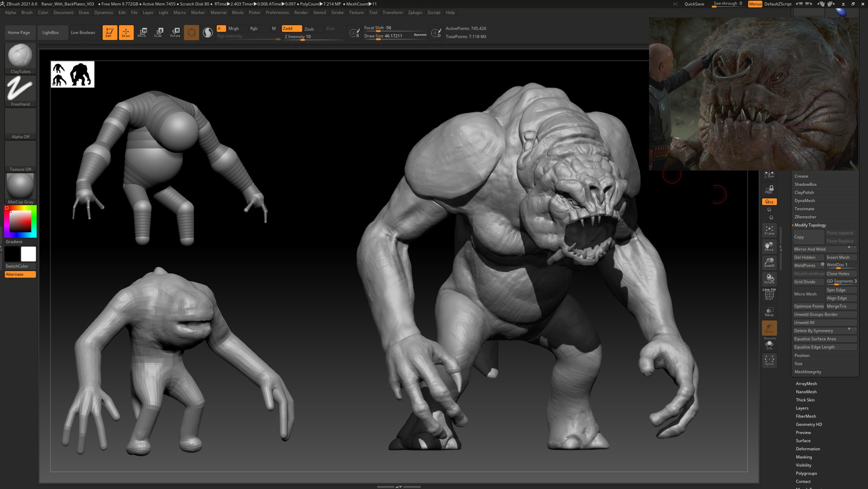Toggle the Dynamic draw size button
This screenshot has height=489, width=868.
point(420,35)
